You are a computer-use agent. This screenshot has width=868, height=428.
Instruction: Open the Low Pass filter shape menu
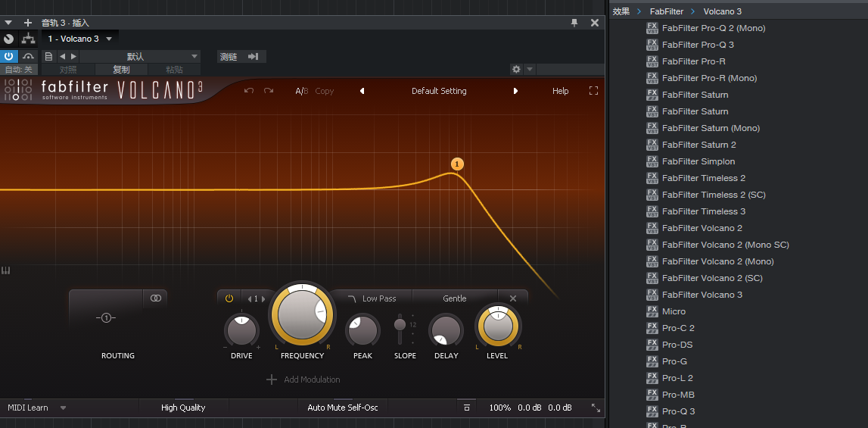[372, 298]
